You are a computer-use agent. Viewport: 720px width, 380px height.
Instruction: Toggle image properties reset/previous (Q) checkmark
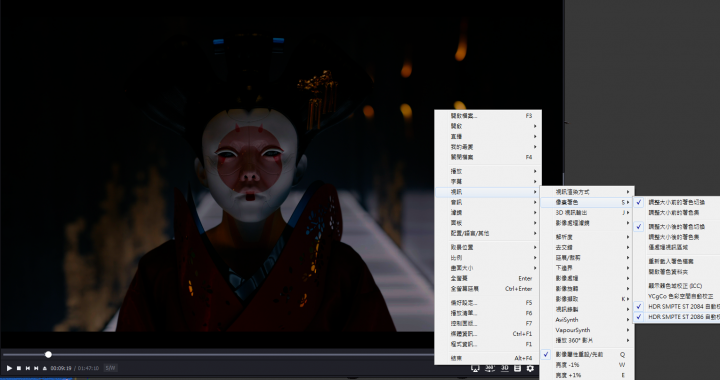[x=587, y=354]
